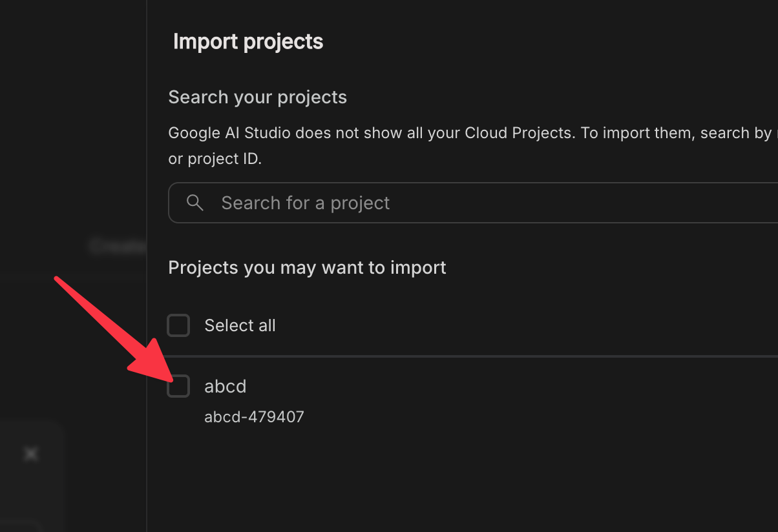Tick the Select all checkbox
The width and height of the screenshot is (778, 532).
[178, 325]
